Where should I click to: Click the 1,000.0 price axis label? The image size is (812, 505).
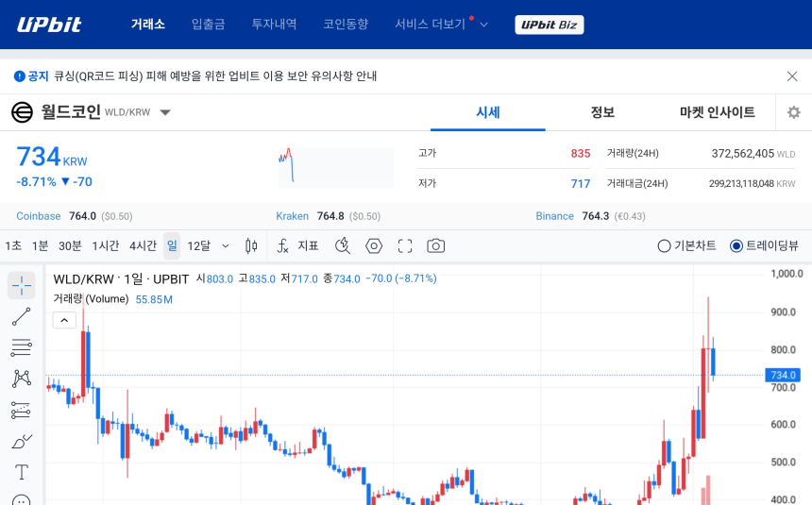tap(787, 274)
